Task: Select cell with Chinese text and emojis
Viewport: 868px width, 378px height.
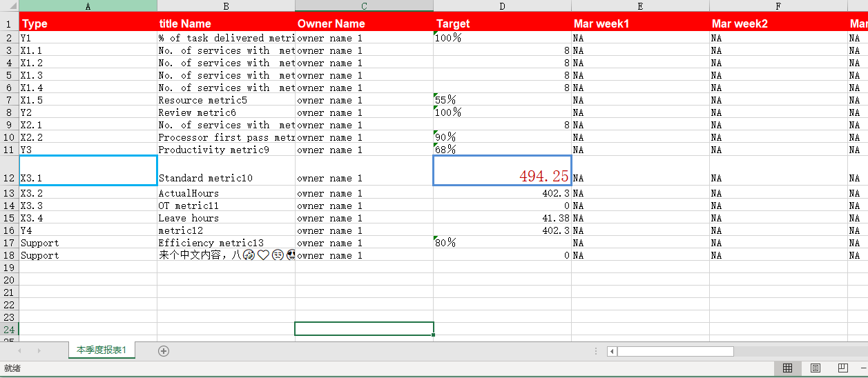Action: pyautogui.click(x=226, y=255)
